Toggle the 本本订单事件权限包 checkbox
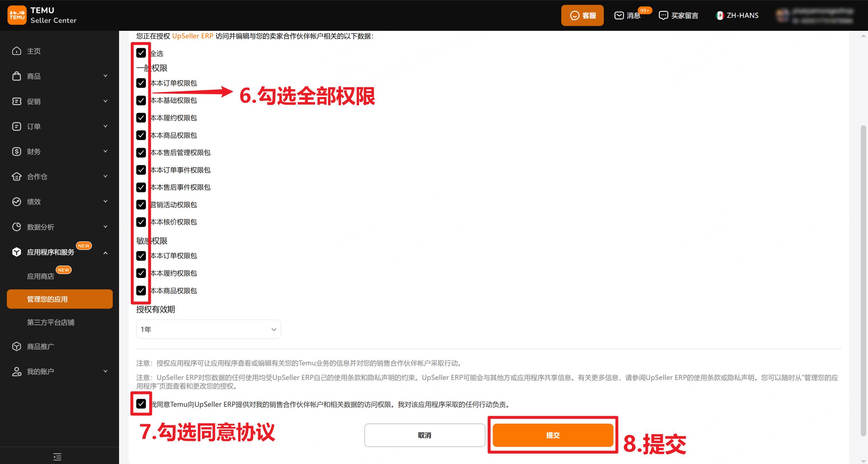The image size is (868, 464). [141, 170]
